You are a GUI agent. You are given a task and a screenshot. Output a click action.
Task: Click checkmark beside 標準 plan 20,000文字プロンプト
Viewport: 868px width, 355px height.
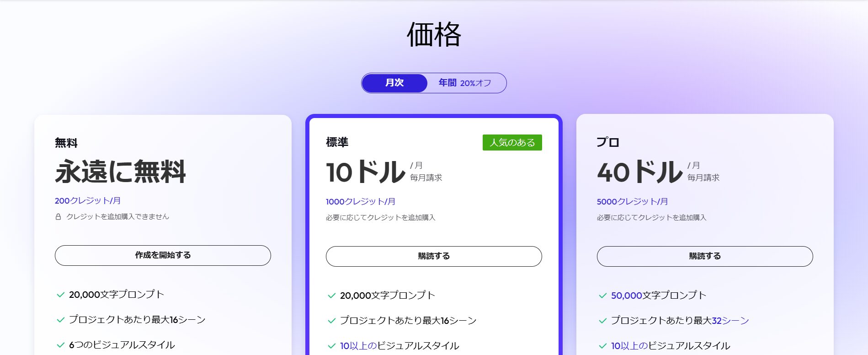[331, 296]
